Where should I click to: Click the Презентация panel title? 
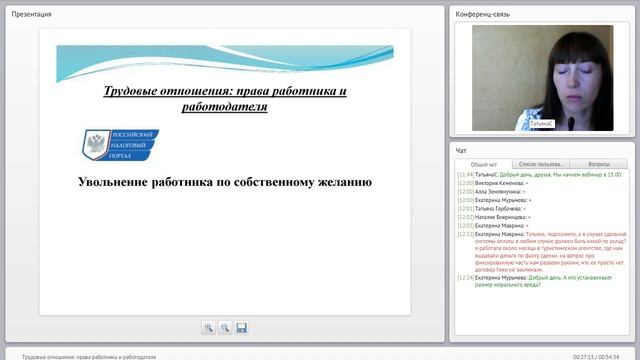pos(31,14)
